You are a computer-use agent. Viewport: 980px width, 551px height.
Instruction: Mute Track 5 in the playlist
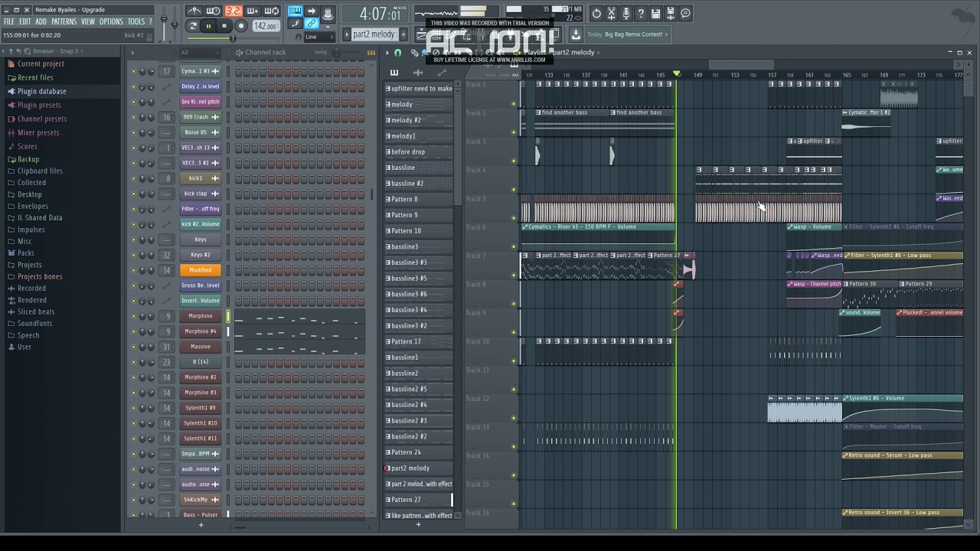pyautogui.click(x=514, y=218)
